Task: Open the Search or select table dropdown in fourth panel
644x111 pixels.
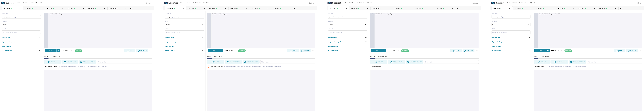Action: (x=511, y=32)
